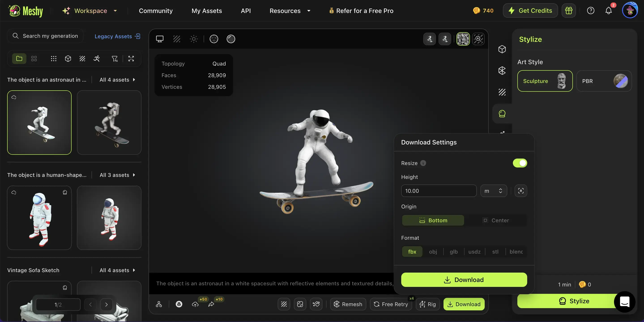Click the notification bell icon
This screenshot has height=322, width=644.
coord(608,11)
